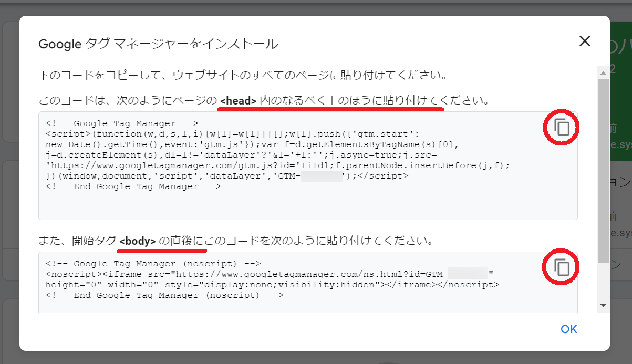
Task: Click OK to confirm installation instructions
Action: [568, 329]
